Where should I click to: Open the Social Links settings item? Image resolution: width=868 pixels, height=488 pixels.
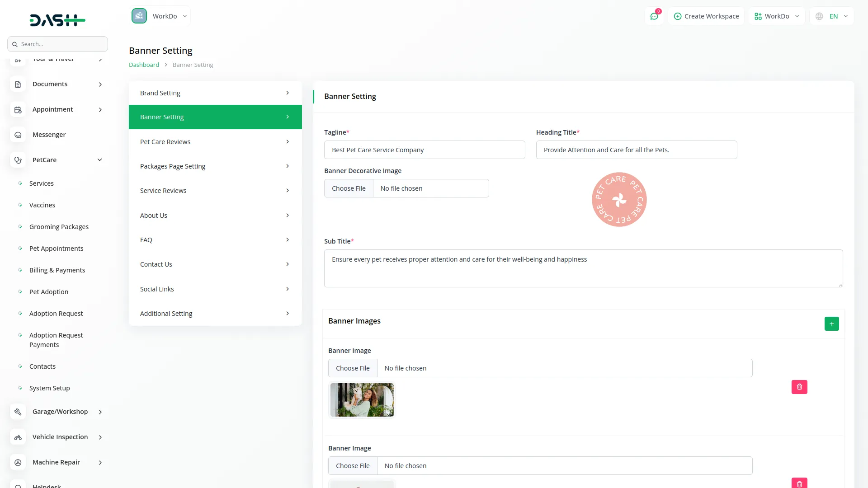pyautogui.click(x=215, y=289)
